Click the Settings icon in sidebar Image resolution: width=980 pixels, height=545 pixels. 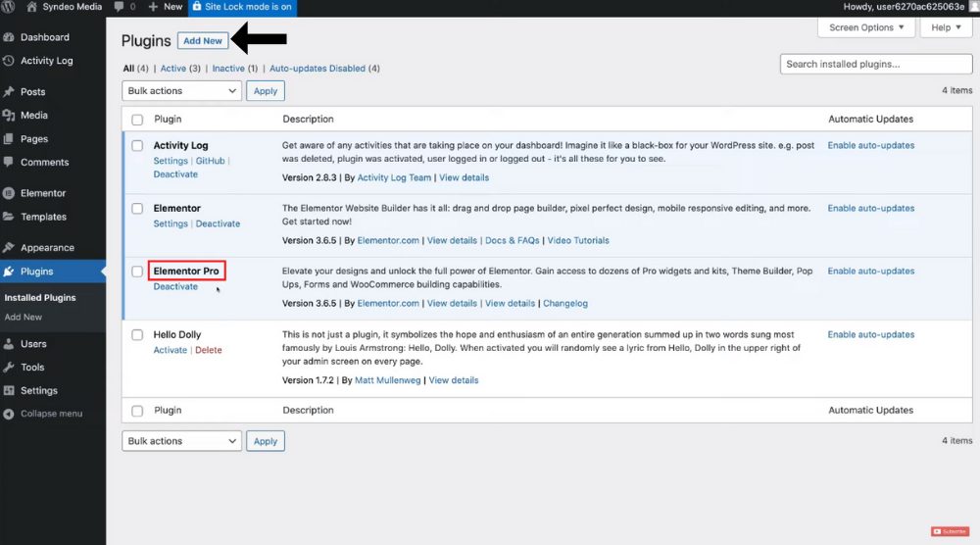pyautogui.click(x=9, y=391)
